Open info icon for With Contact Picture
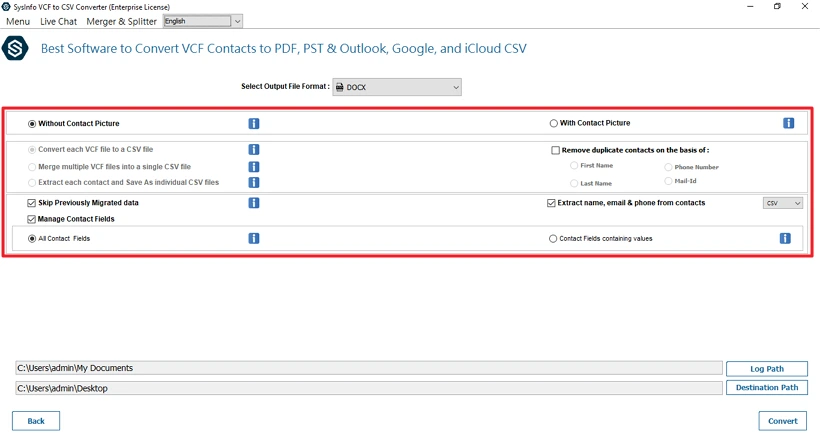Image resolution: width=820 pixels, height=437 pixels. [789, 123]
